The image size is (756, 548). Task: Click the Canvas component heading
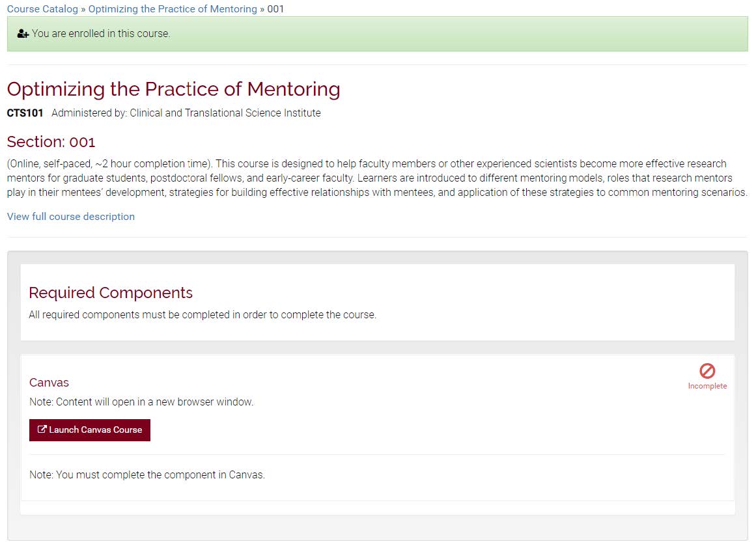49,383
